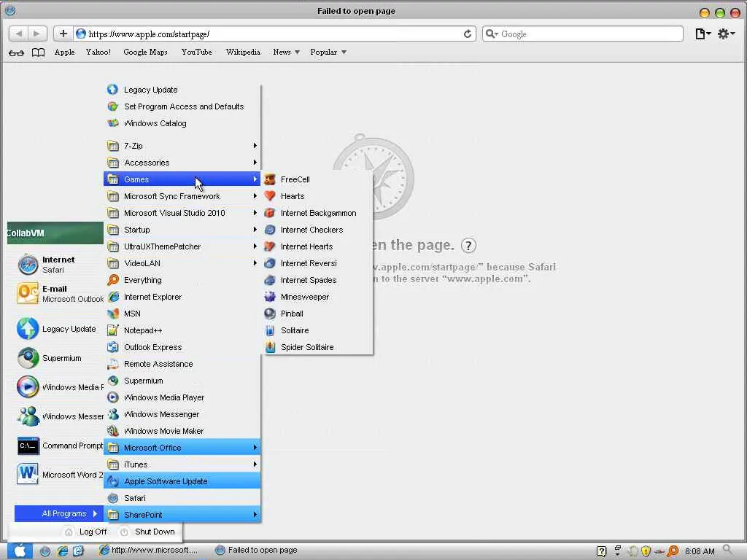Screen dimensions: 747x560
Task: Open the Wikipedia bookmark
Action: [243, 52]
